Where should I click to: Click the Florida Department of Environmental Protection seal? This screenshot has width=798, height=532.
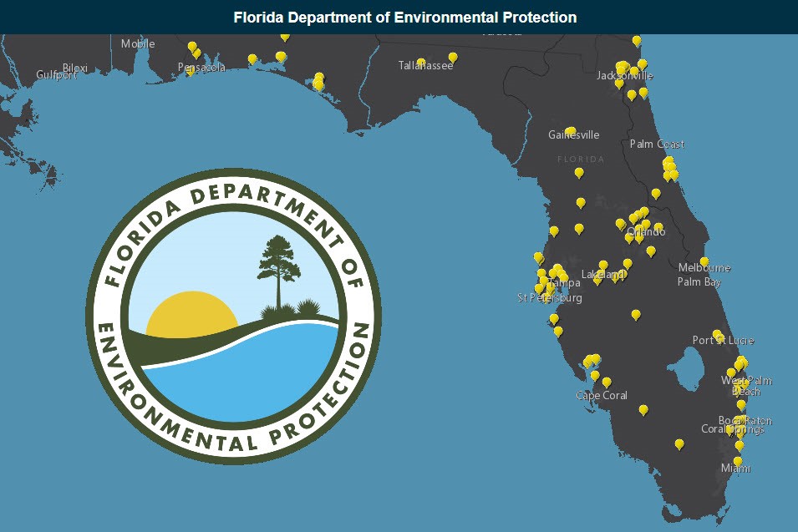click(234, 316)
